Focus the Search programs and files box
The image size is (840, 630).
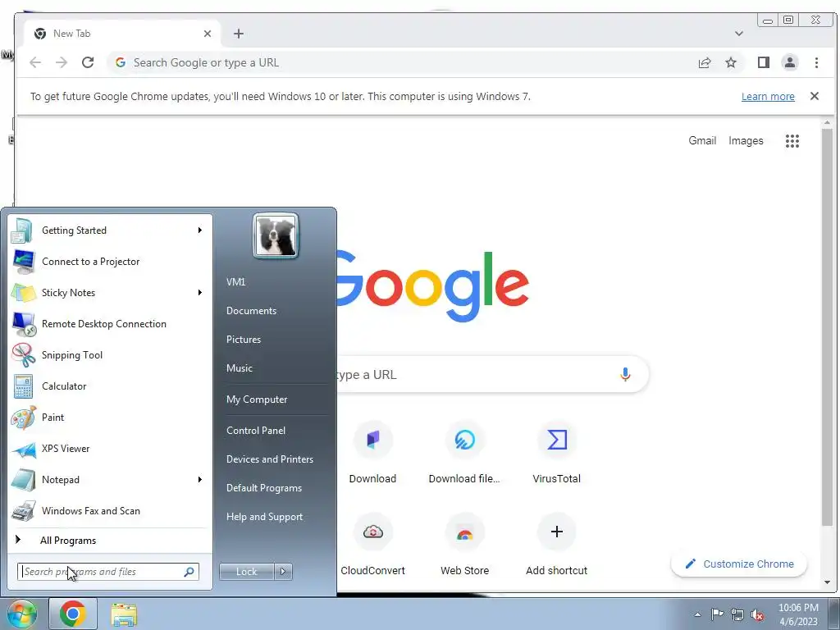click(x=108, y=572)
